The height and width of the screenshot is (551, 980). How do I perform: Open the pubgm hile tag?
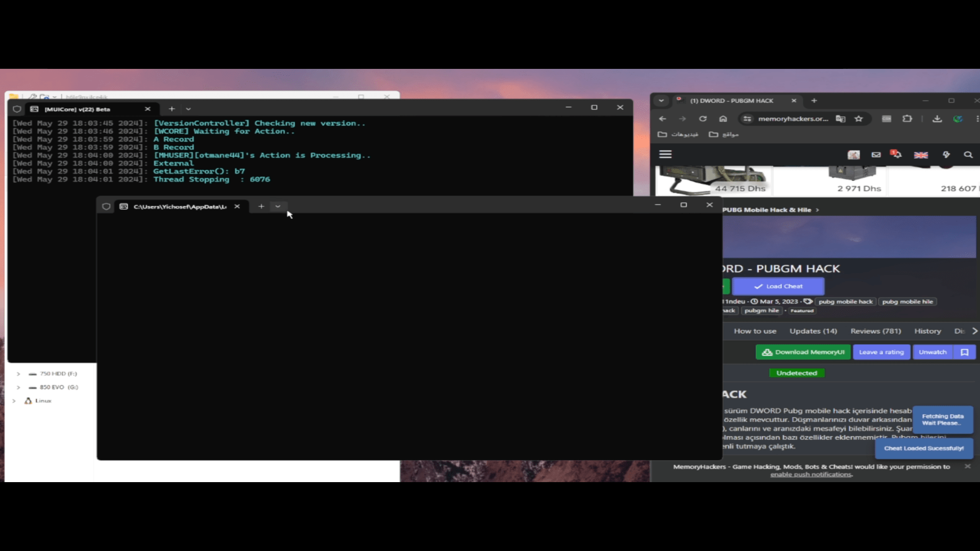[762, 310]
